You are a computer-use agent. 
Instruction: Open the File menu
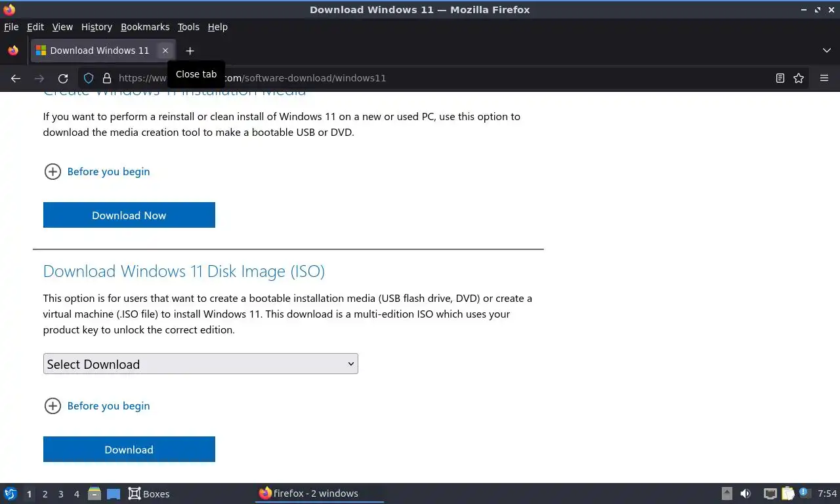pyautogui.click(x=11, y=27)
